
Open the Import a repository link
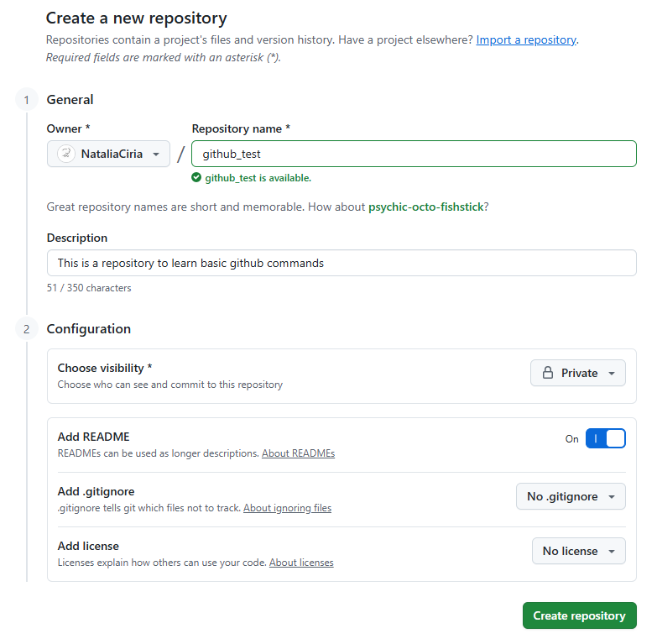[x=526, y=39]
